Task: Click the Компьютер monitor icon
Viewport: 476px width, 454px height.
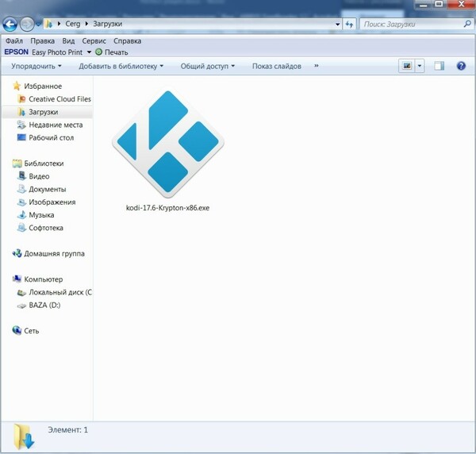Action: [x=17, y=279]
